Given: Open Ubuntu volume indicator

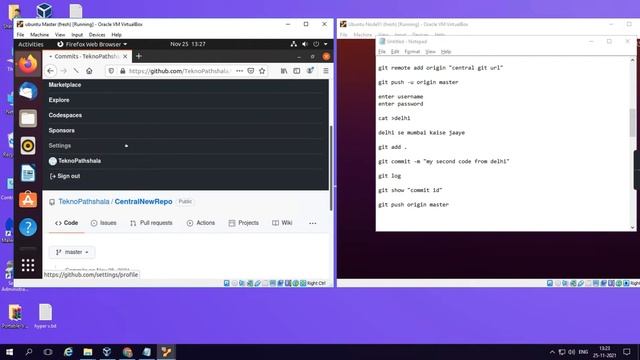Looking at the screenshot, I should pyautogui.click(x=304, y=44).
